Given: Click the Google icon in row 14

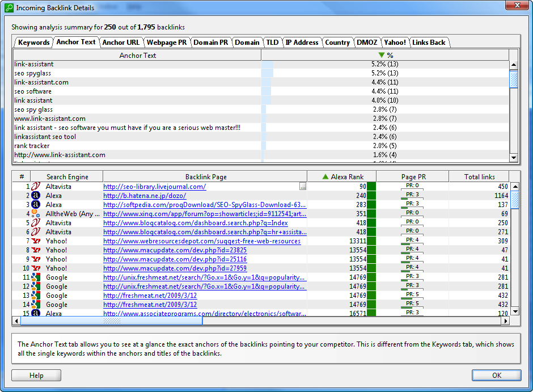Looking at the screenshot, I should 36,305.
